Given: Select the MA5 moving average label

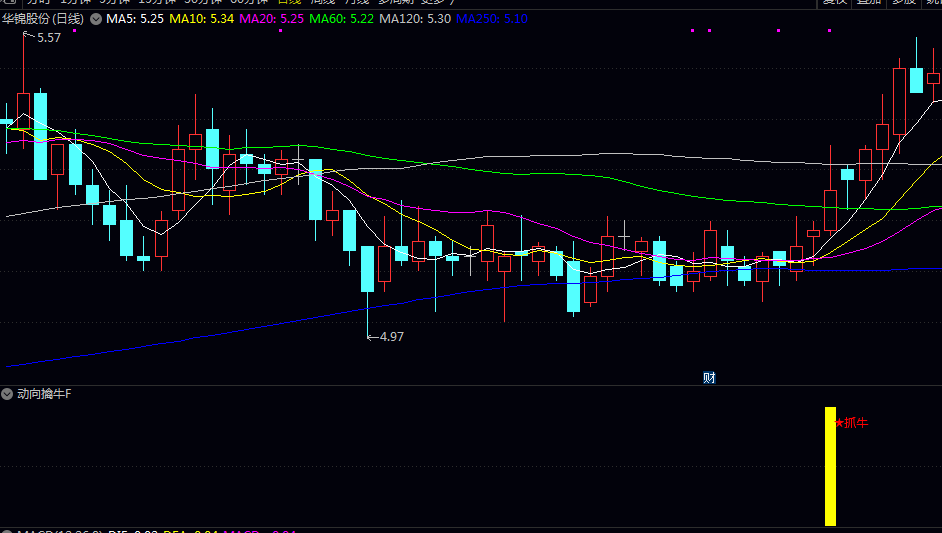Looking at the screenshot, I should [x=135, y=19].
